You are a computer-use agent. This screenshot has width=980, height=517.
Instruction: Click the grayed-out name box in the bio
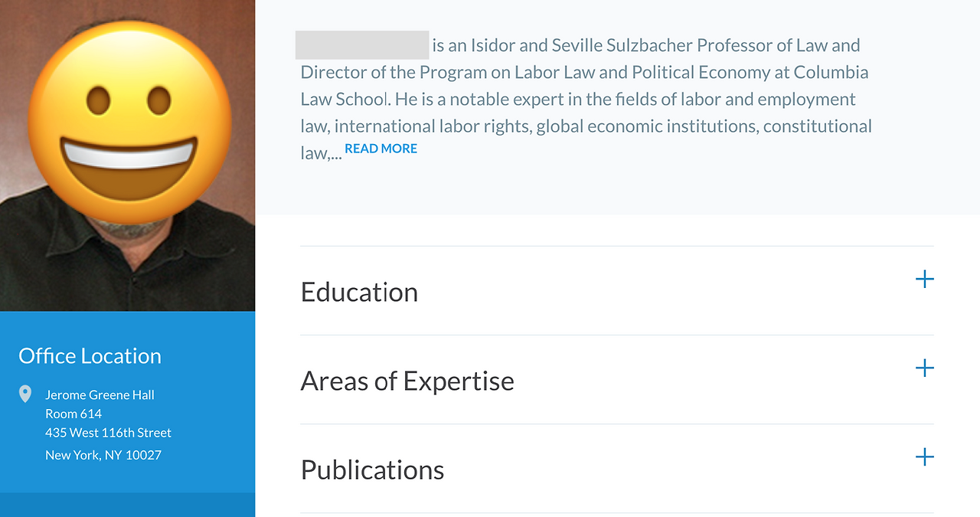(x=362, y=45)
